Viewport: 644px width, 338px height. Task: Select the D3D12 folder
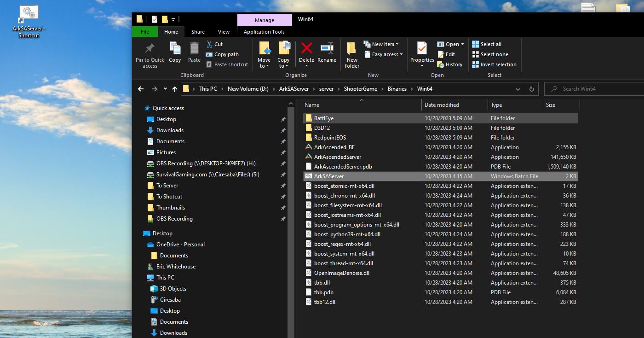coord(440,128)
